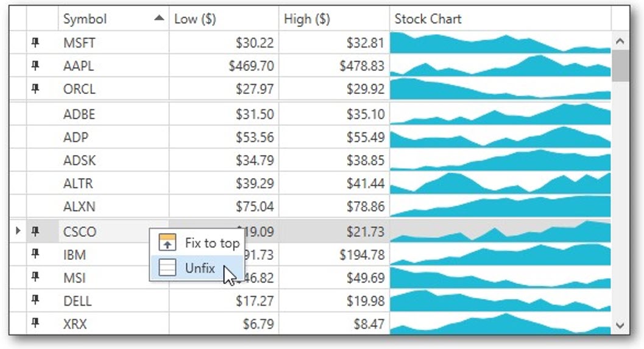Click the Low ($) column header
This screenshot has width=644, height=349.
click(x=223, y=19)
